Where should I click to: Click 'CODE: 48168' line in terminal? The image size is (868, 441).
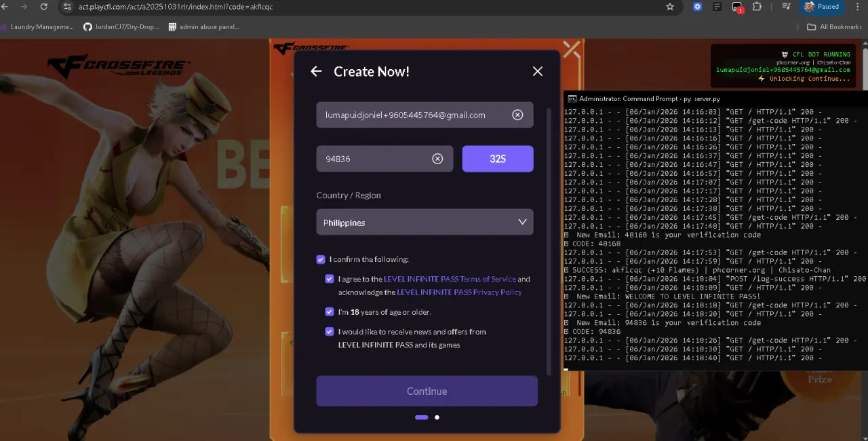tap(596, 244)
